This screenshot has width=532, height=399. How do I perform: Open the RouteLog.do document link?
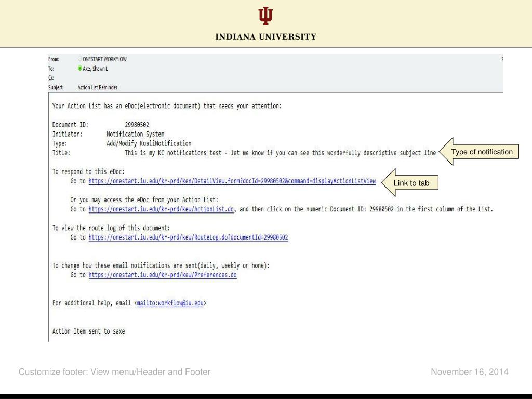(x=188, y=237)
